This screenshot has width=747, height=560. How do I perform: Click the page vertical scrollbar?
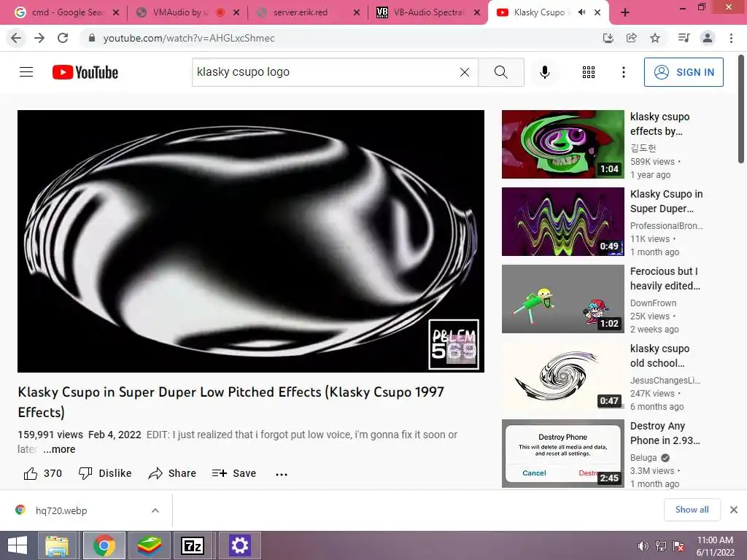(741, 109)
